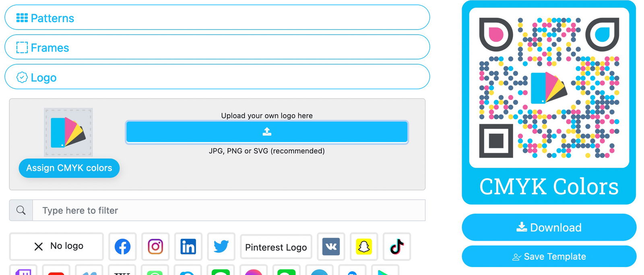Viewport: 644px width, 275px height.
Task: Remove logo with No logo option
Action: coord(56,246)
